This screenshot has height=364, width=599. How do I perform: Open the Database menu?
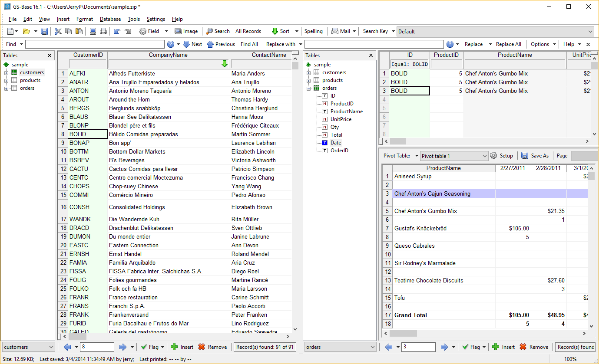tap(110, 19)
